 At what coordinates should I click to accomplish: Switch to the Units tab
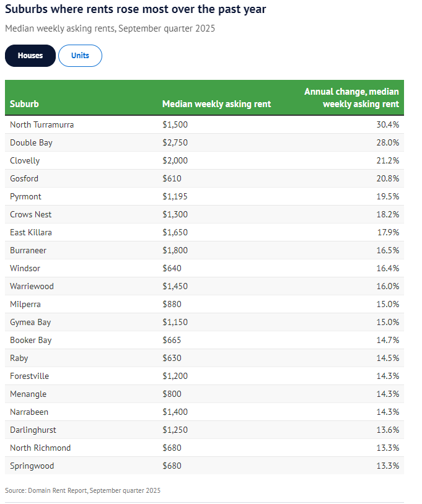80,56
